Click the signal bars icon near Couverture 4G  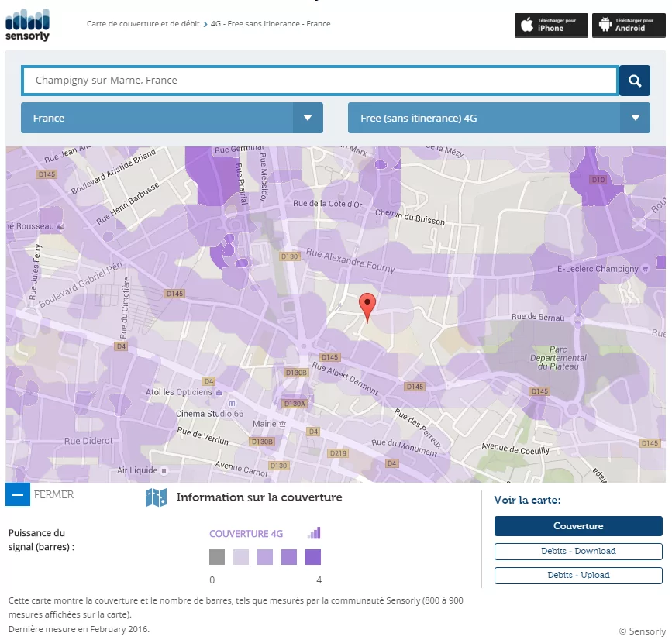[313, 533]
